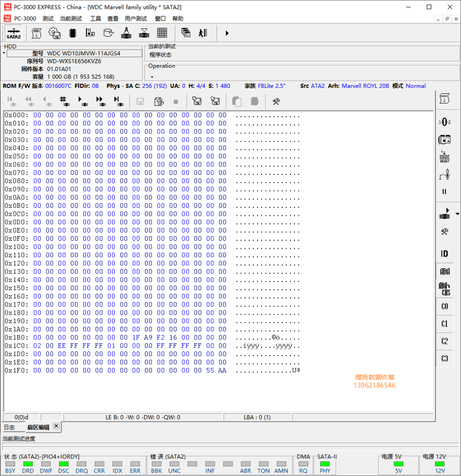Open the 帮助 menu
461x476 pixels.
(x=178, y=19)
